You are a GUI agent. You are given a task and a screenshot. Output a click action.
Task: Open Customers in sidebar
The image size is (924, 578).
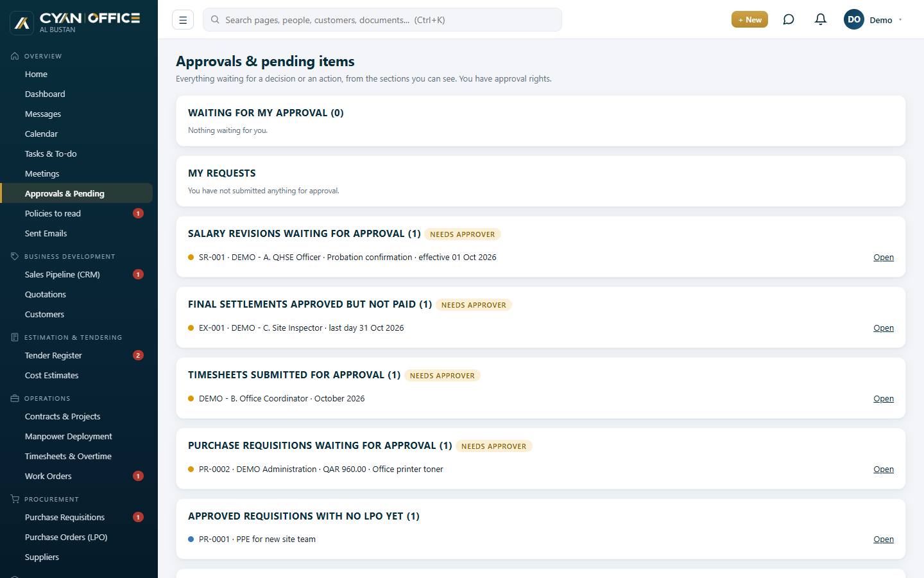click(x=76, y=314)
